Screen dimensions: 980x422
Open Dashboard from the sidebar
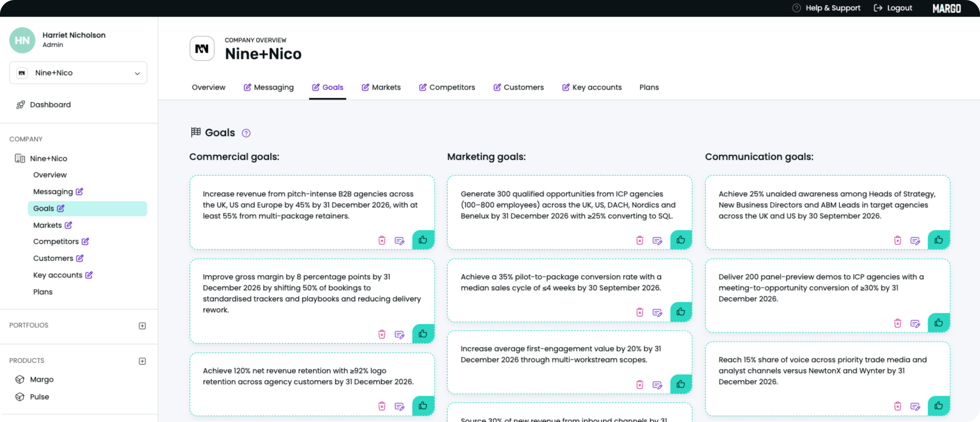[x=44, y=104]
